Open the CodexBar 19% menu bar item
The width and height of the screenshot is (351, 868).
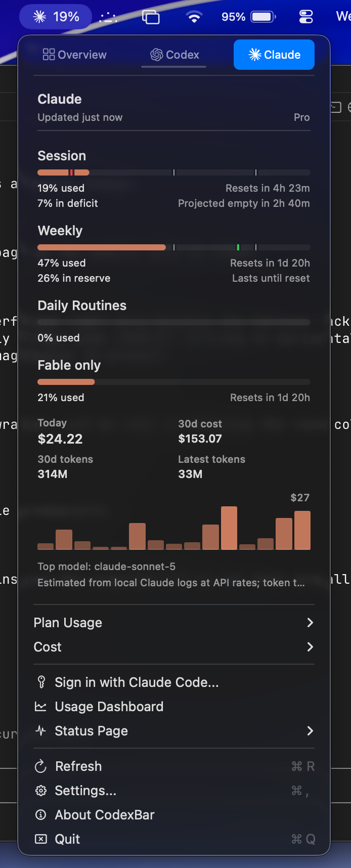click(x=56, y=17)
